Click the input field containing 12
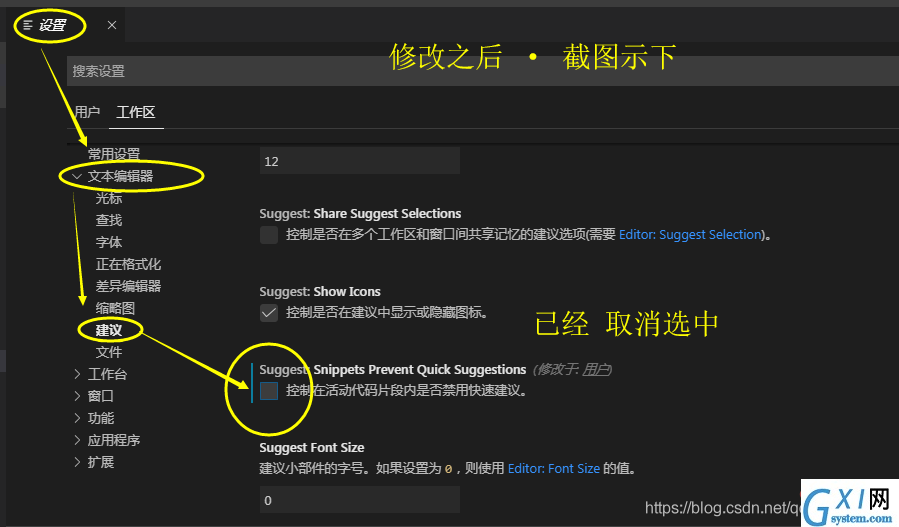 tap(359, 161)
